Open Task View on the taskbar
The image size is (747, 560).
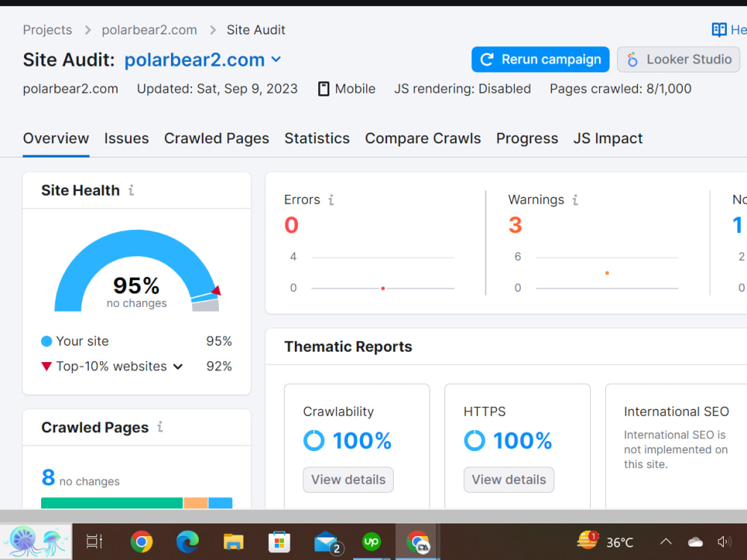click(94, 541)
